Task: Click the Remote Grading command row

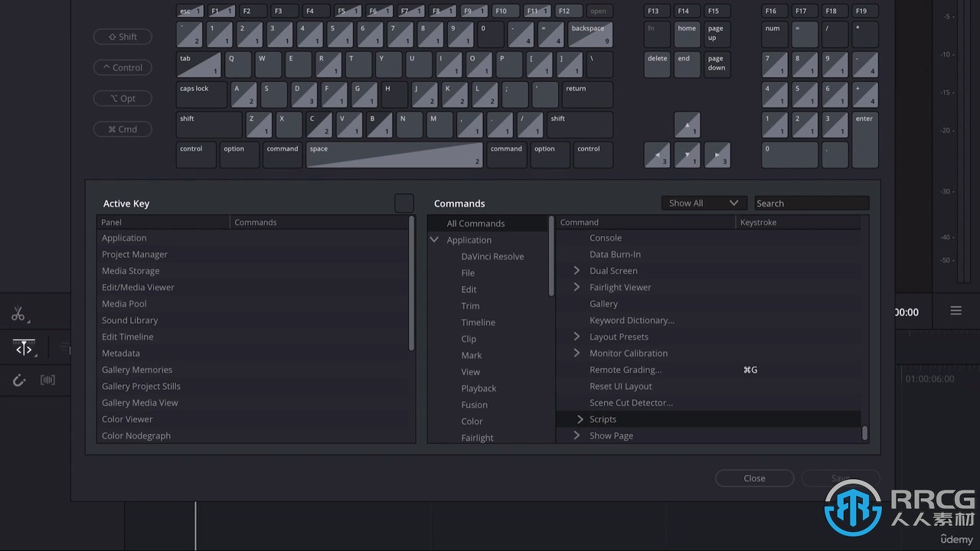Action: (708, 370)
